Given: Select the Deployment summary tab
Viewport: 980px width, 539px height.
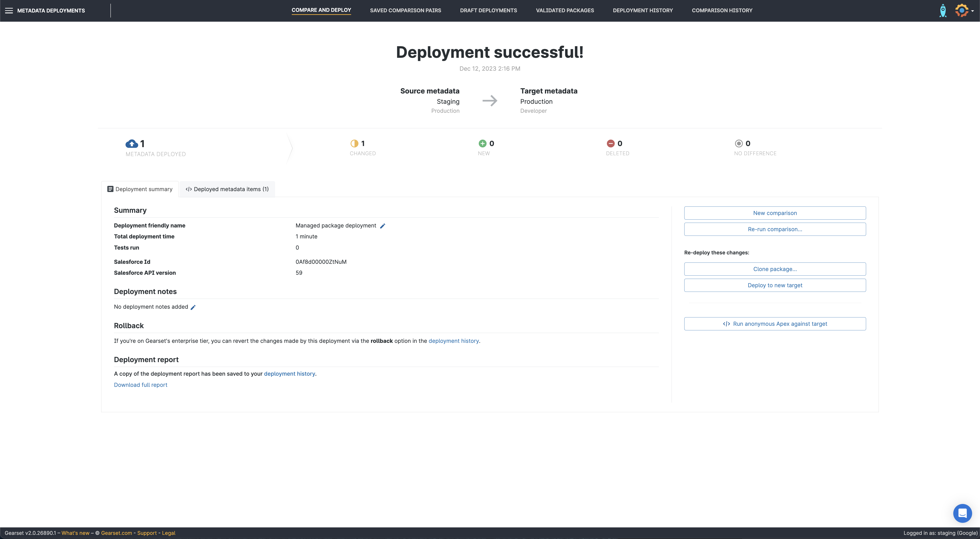Looking at the screenshot, I should click(140, 189).
